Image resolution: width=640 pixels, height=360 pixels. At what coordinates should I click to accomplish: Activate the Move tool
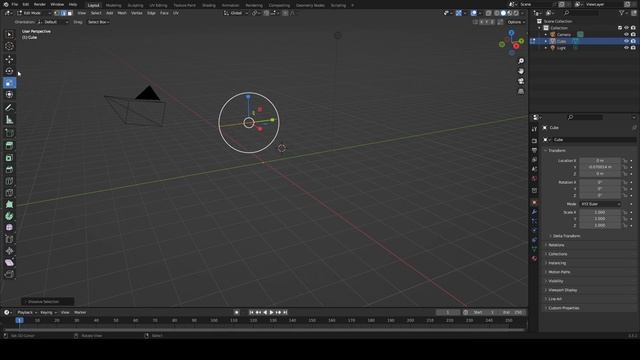9,59
